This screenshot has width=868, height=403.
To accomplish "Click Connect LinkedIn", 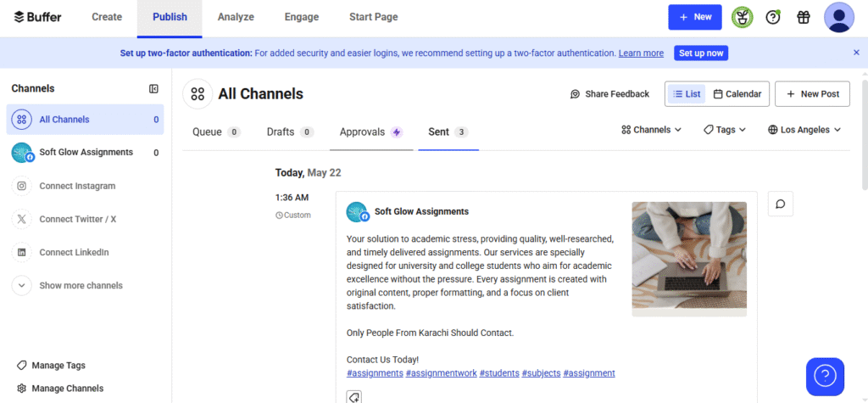I will click(75, 252).
